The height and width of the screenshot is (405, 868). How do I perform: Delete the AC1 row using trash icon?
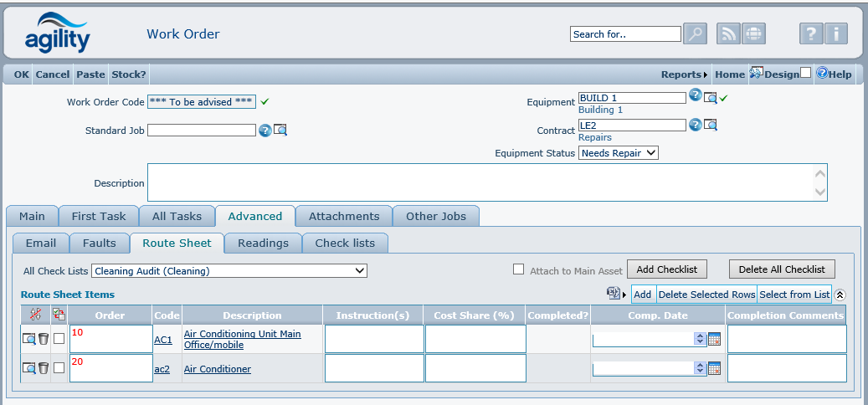pos(44,339)
